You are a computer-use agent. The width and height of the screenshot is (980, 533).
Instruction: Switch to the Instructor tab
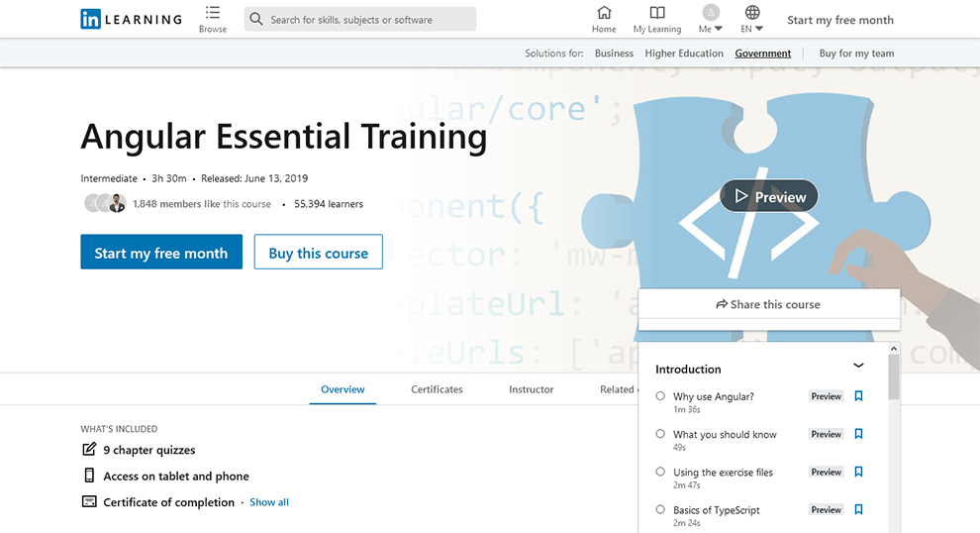pyautogui.click(x=532, y=389)
